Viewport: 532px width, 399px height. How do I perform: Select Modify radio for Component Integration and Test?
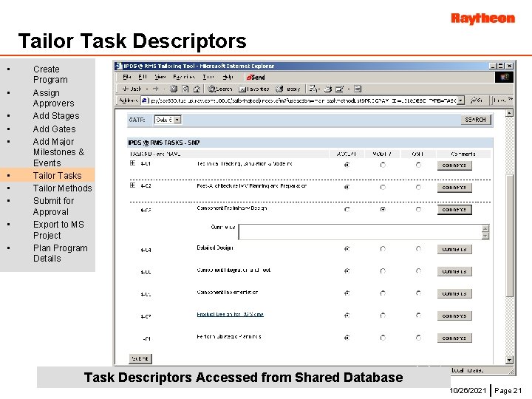[383, 270]
